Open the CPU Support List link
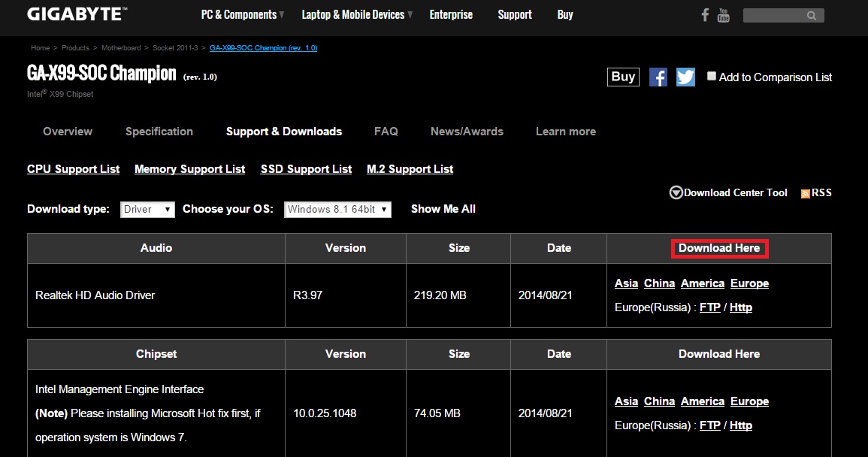Viewport: 868px width, 457px height. click(73, 169)
